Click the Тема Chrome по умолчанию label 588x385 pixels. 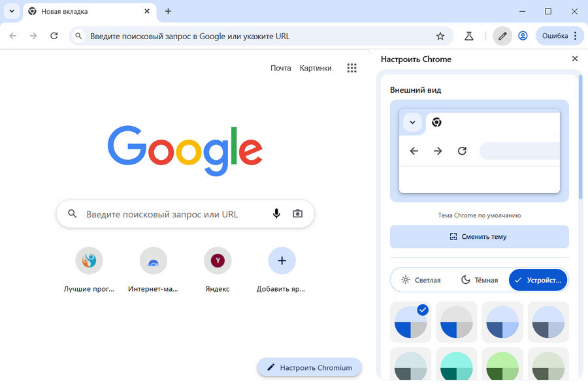[x=480, y=215]
